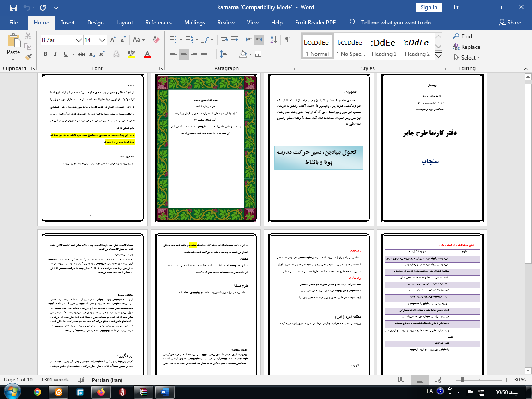Click the Format Painter brush icon
The image size is (532, 399).
[x=29, y=57]
